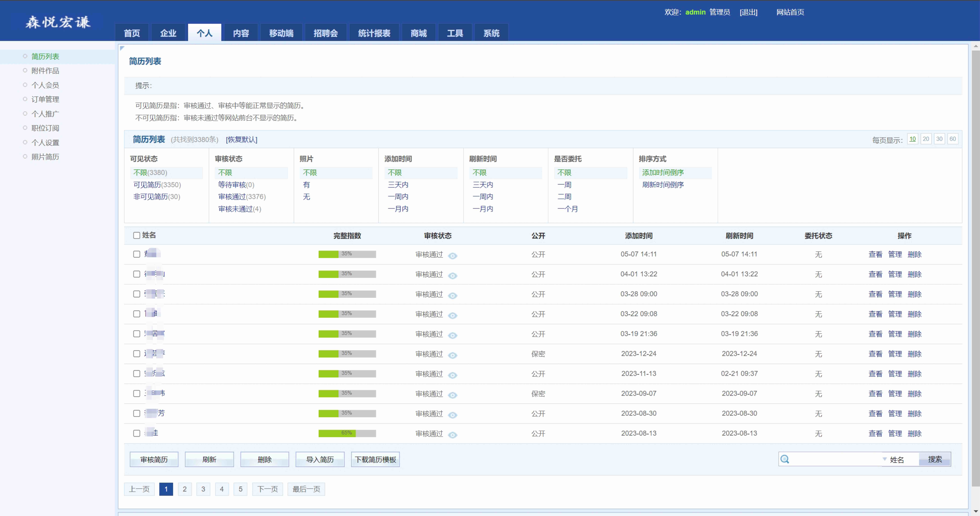Click eye icon in 05-07 14:11 row
Image resolution: width=980 pixels, height=516 pixels.
(452, 256)
